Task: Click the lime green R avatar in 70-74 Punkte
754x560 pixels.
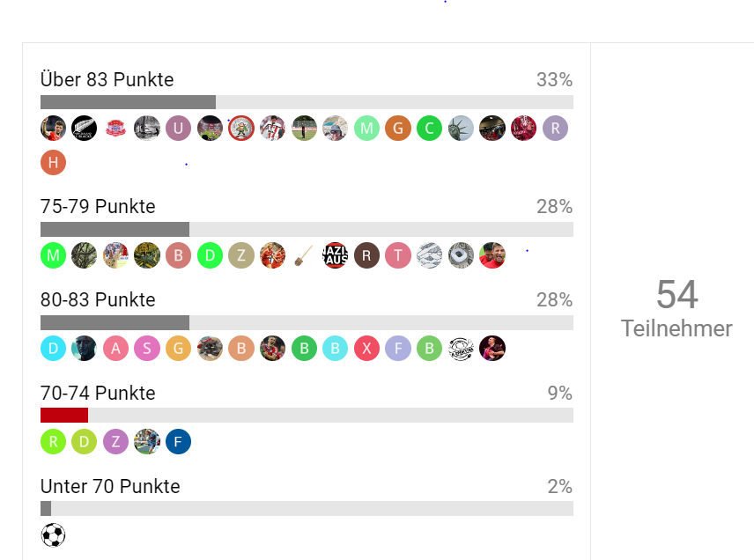Action: [x=53, y=442]
